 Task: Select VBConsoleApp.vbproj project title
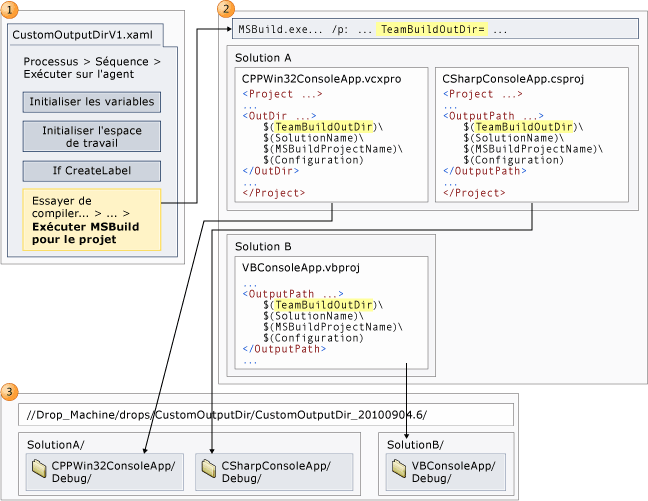301,268
